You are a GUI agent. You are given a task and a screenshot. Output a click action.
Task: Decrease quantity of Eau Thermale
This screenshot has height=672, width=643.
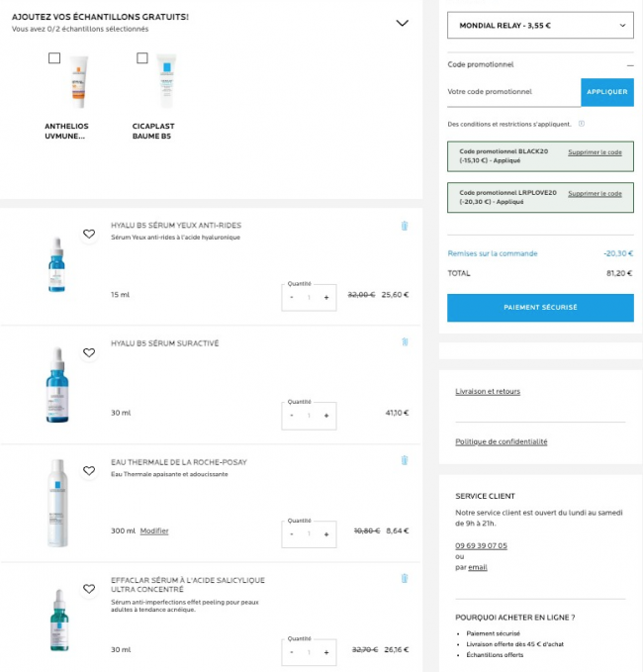(292, 534)
